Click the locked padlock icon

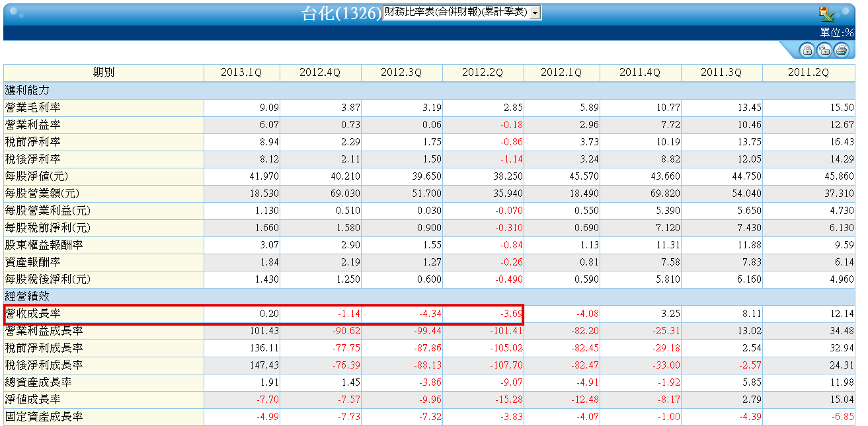[x=807, y=50]
